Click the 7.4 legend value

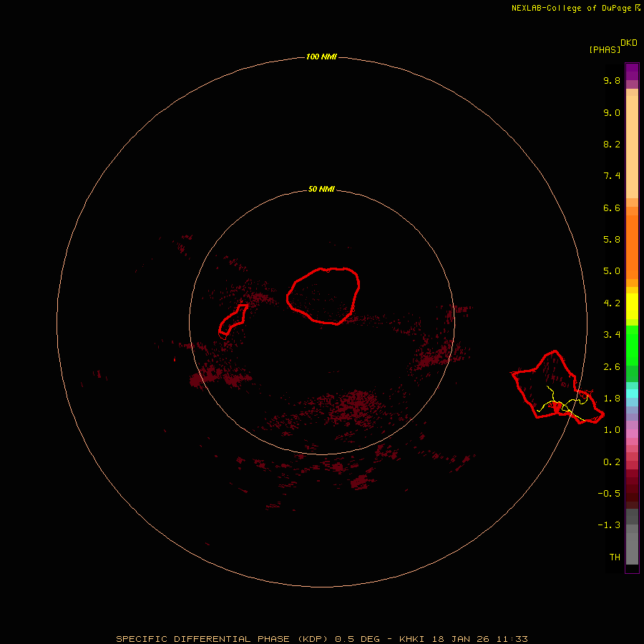pyautogui.click(x=612, y=176)
